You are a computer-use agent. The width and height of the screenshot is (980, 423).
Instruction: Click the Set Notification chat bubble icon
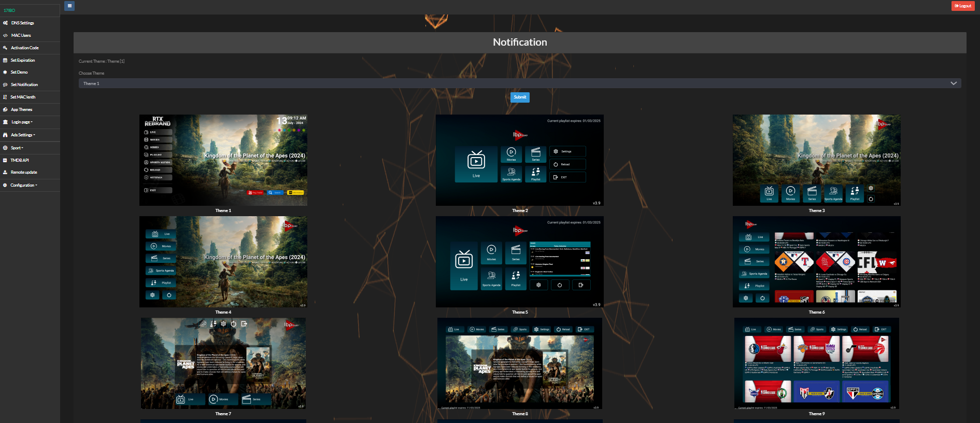(x=5, y=84)
